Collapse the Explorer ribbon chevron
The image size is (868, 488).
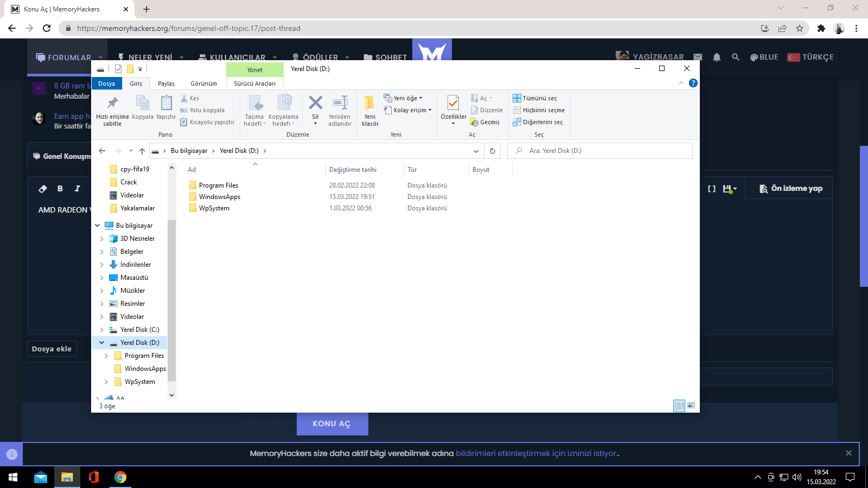(x=681, y=83)
